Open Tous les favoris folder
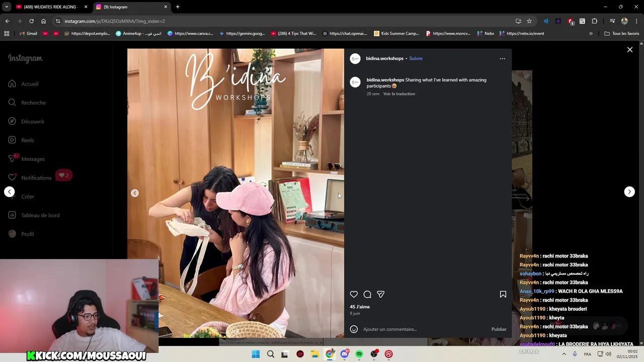The width and height of the screenshot is (644, 362). tap(622, 34)
